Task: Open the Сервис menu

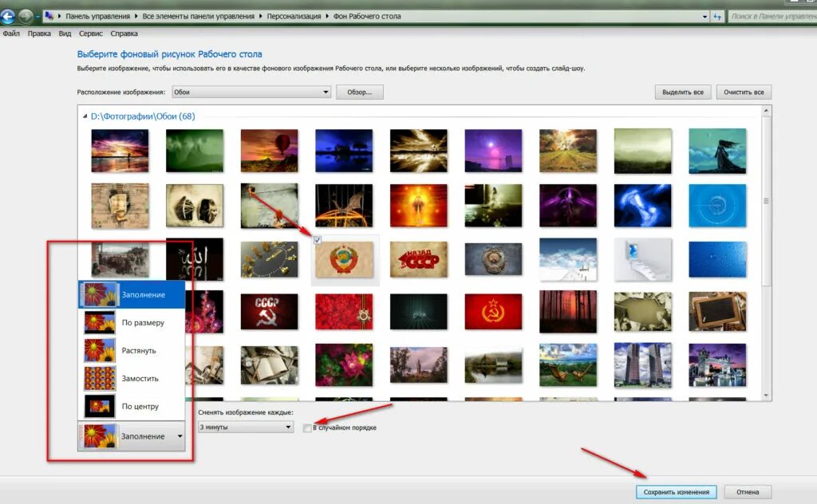Action: pyautogui.click(x=91, y=33)
